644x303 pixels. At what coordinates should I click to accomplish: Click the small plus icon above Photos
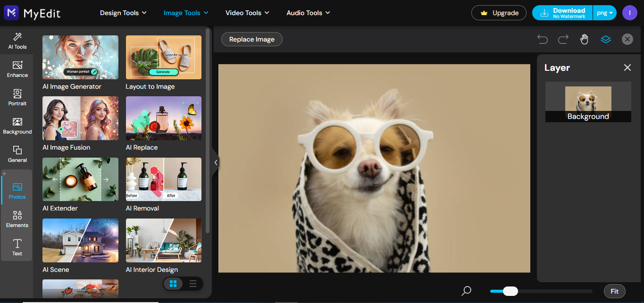pyautogui.click(x=4, y=173)
